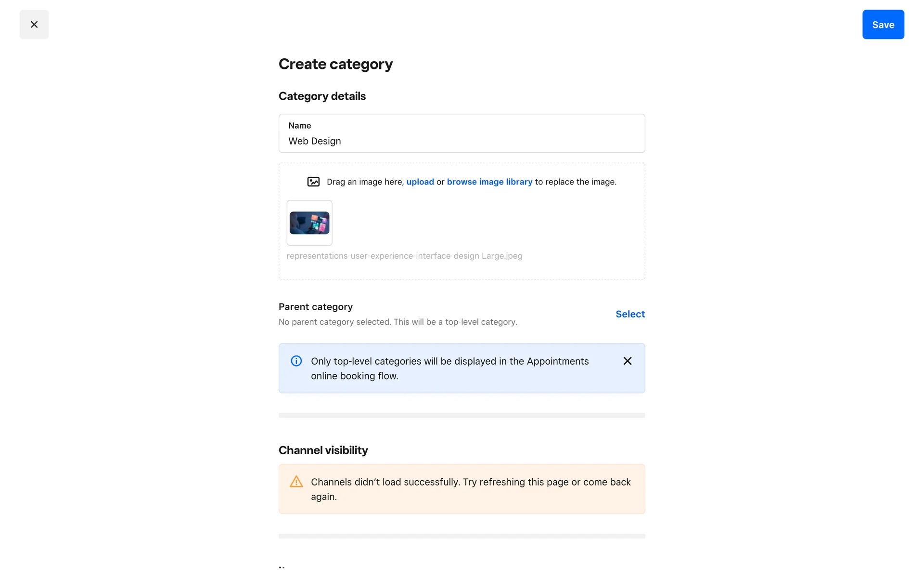Click the channels load error message

point(470,489)
